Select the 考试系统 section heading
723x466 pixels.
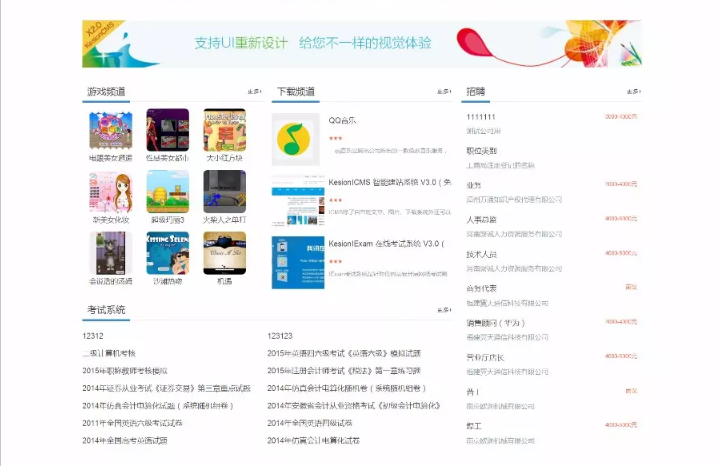coord(105,310)
